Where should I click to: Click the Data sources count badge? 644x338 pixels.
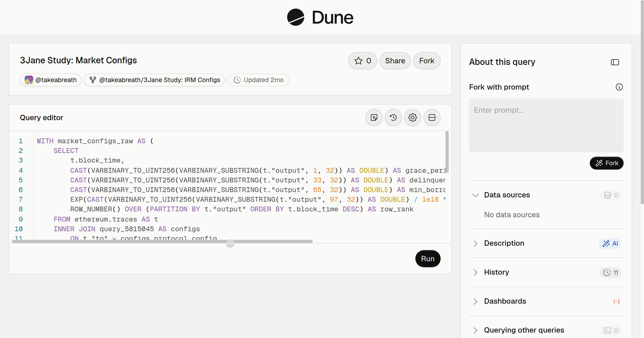[611, 195]
